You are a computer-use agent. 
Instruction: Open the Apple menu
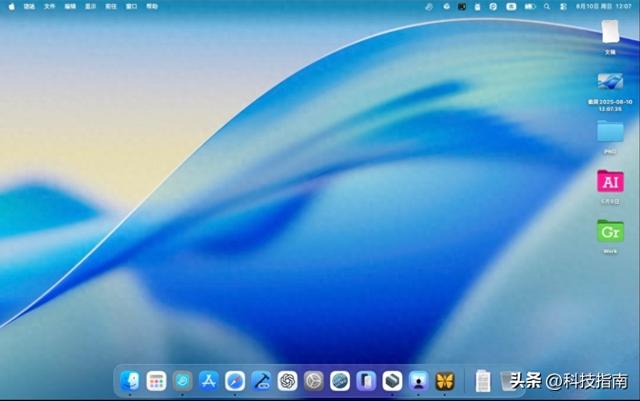click(11, 7)
